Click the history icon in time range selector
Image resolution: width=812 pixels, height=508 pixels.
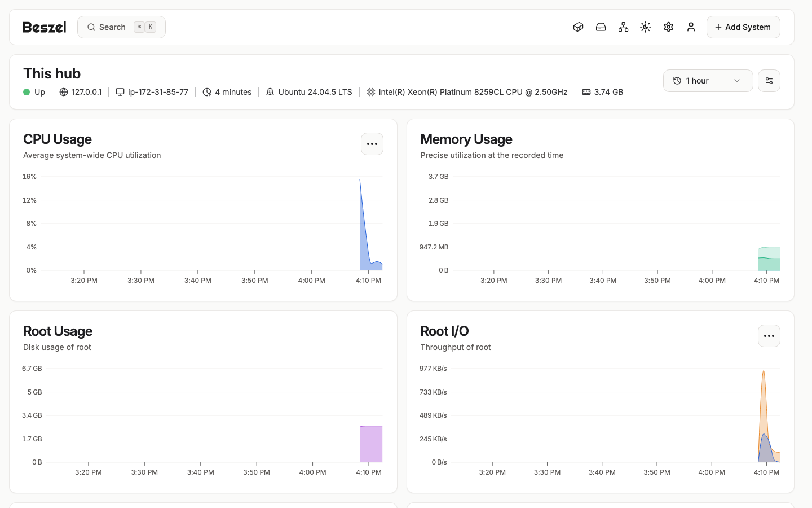[677, 81]
